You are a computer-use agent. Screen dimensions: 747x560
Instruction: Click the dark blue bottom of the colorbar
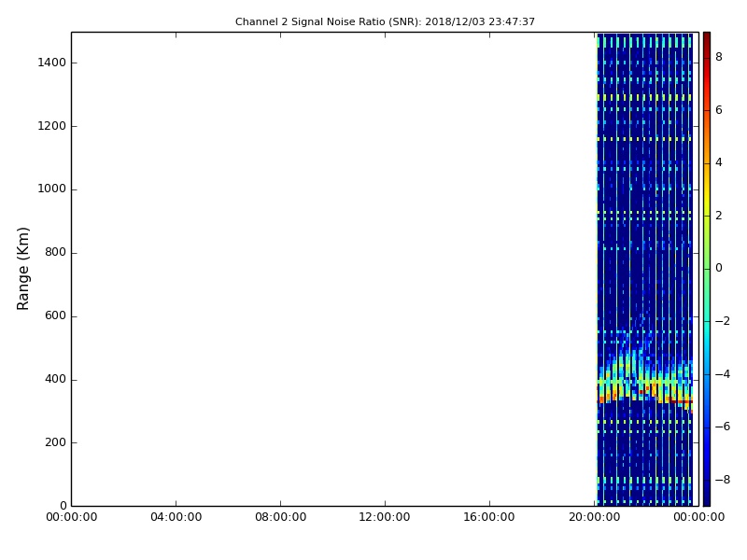(707, 493)
